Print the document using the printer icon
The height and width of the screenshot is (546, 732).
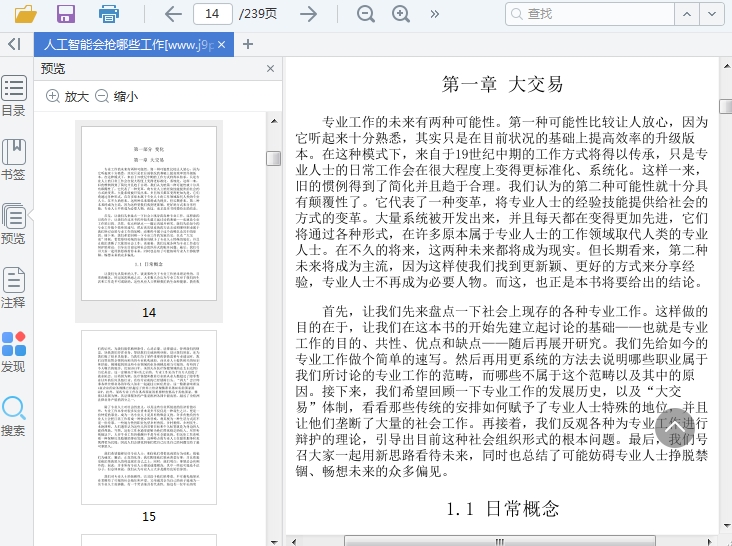coord(109,14)
